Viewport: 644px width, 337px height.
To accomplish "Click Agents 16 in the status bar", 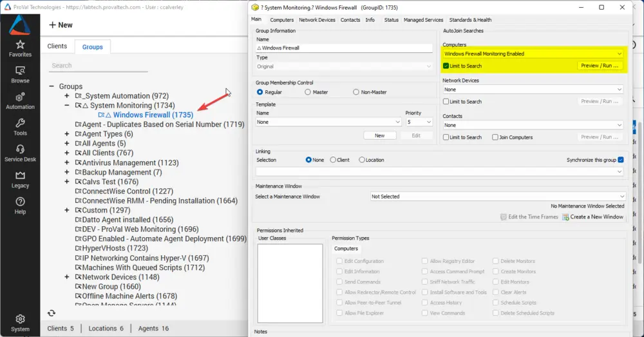I will pos(153,329).
